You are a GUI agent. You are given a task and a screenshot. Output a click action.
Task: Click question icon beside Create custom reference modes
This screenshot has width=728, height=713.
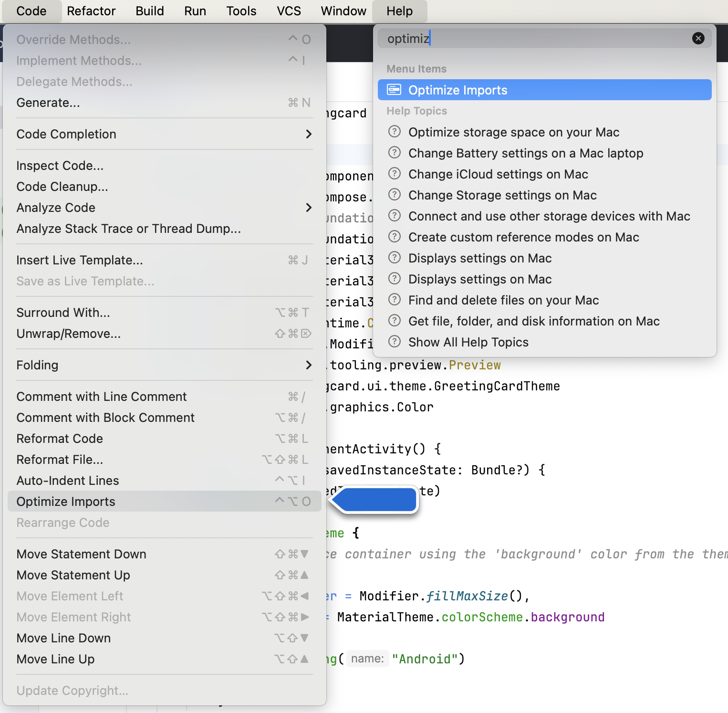[394, 237]
